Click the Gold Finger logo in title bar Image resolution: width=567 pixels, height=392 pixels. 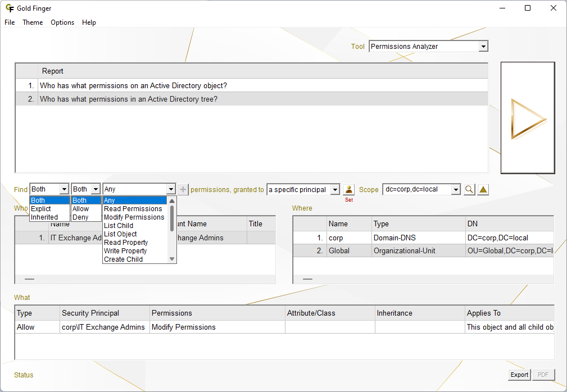[x=10, y=8]
